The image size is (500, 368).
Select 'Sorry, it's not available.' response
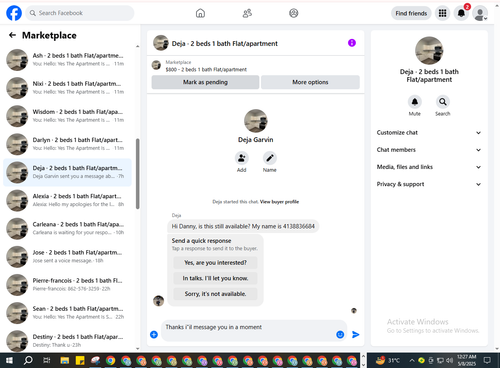pyautogui.click(x=215, y=294)
